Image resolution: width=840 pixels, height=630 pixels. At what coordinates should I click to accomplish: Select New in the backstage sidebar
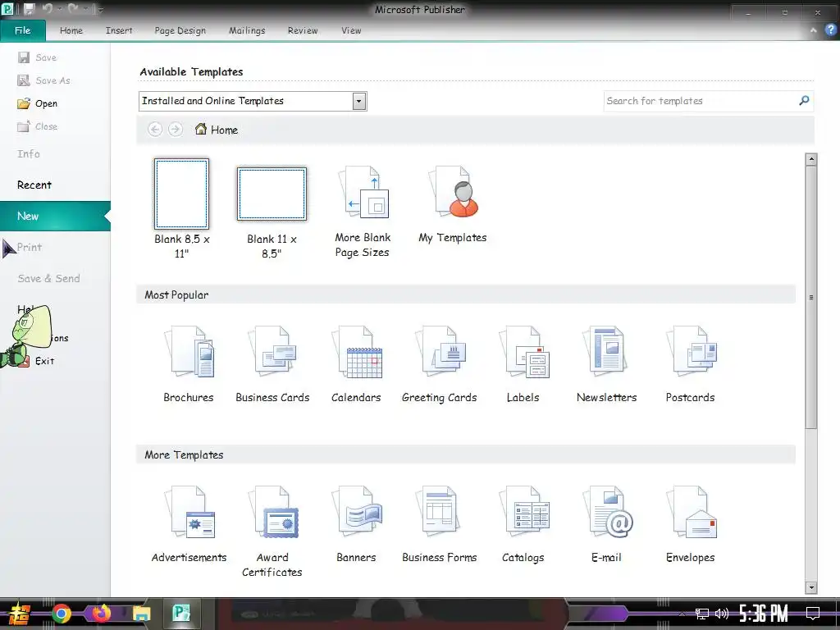coord(55,216)
